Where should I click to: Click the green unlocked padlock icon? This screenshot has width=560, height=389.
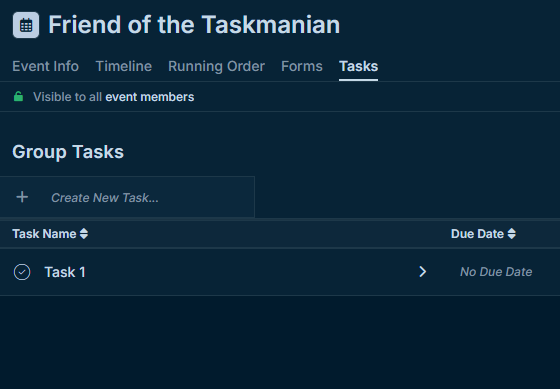click(x=18, y=96)
